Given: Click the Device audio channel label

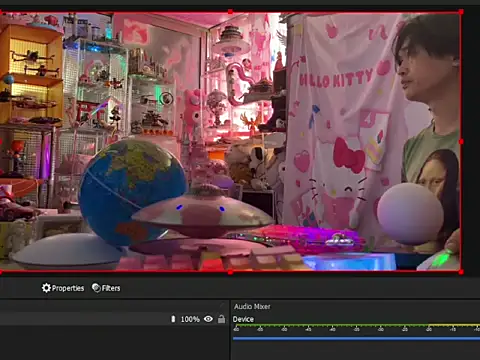Looking at the screenshot, I should click(243, 319).
